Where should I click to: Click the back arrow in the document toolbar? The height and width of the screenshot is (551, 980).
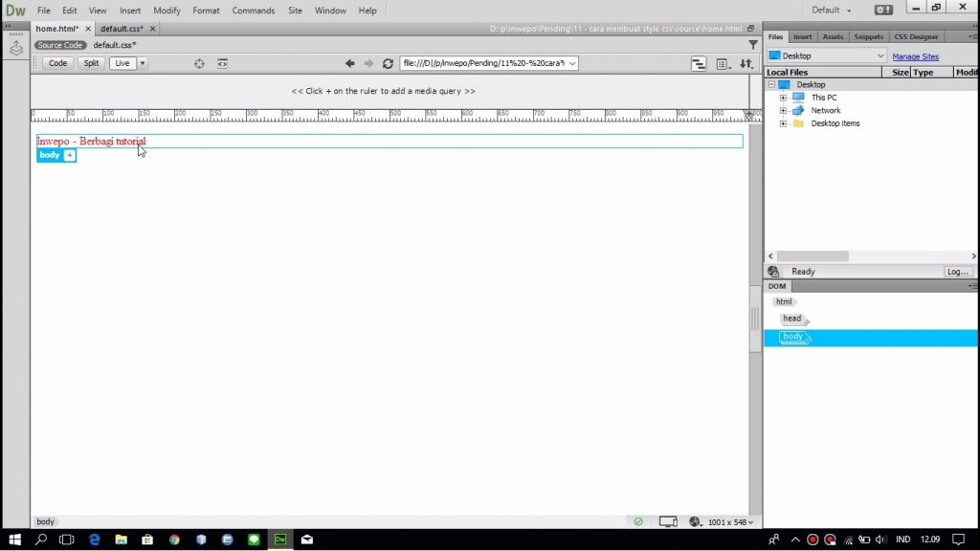(x=349, y=63)
